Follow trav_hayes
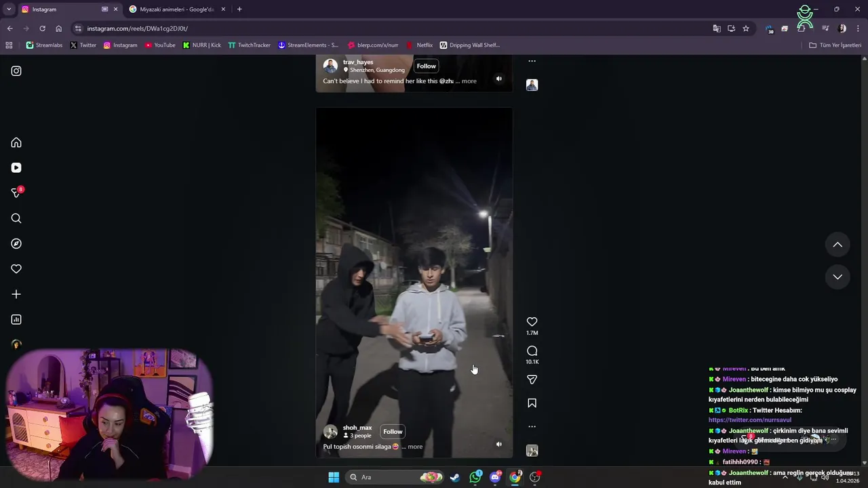The height and width of the screenshot is (488, 868). (427, 66)
